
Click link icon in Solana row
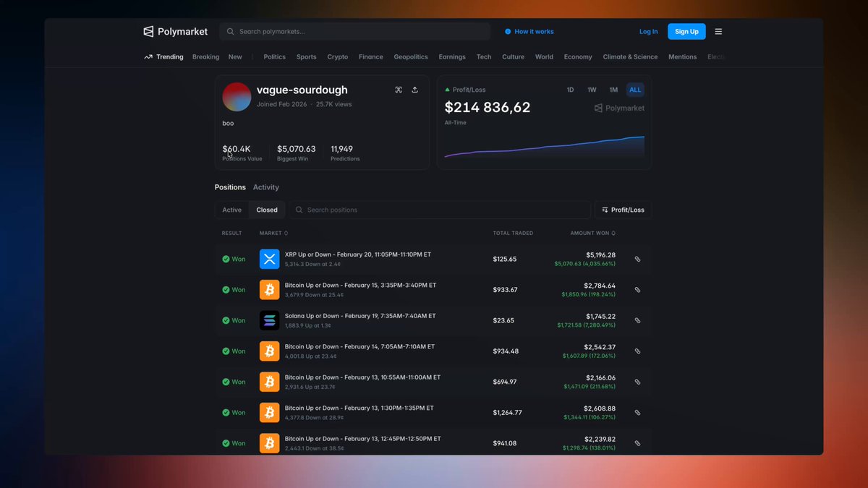coord(637,320)
